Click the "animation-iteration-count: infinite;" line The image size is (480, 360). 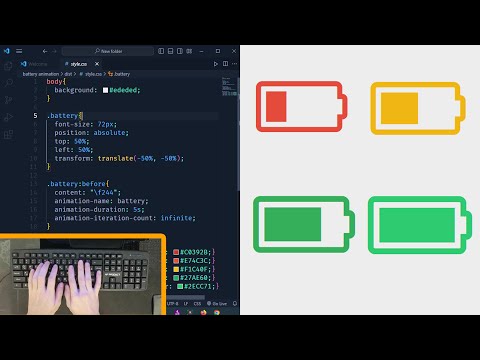click(x=125, y=218)
